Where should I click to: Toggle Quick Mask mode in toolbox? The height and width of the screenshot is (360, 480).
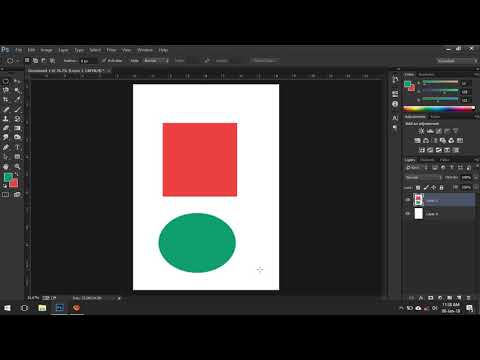tap(6, 195)
